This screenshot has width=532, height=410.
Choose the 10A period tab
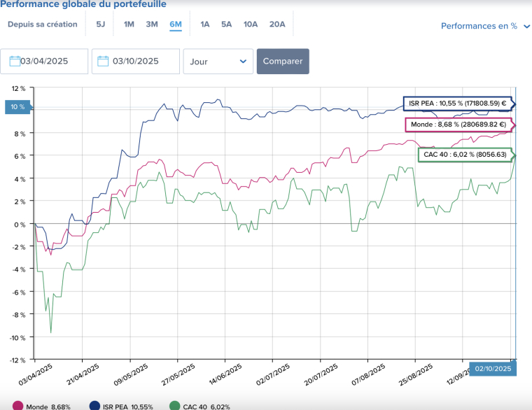tap(250, 24)
